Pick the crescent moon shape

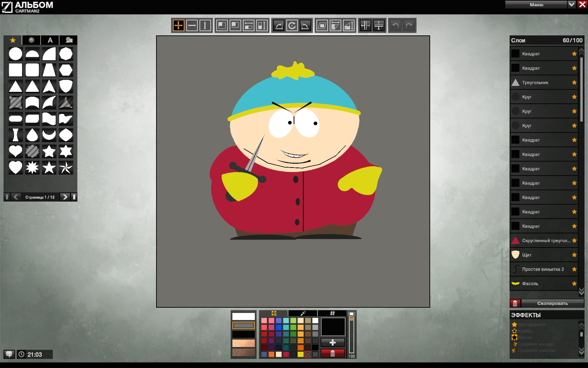pos(49,135)
